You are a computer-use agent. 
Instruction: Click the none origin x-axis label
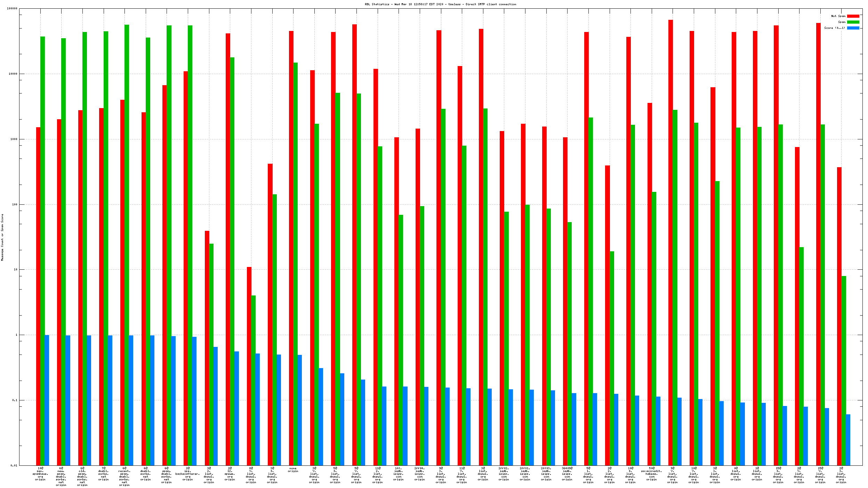[x=293, y=470]
